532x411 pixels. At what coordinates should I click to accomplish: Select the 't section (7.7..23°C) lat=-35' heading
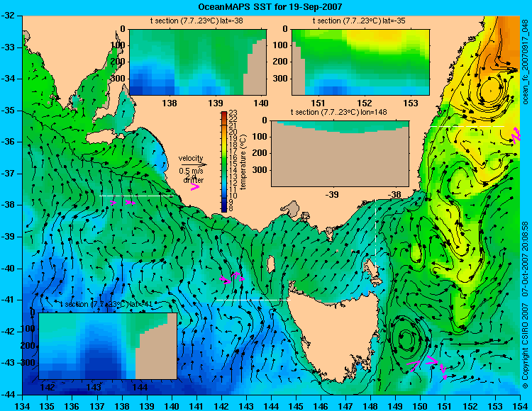point(359,21)
